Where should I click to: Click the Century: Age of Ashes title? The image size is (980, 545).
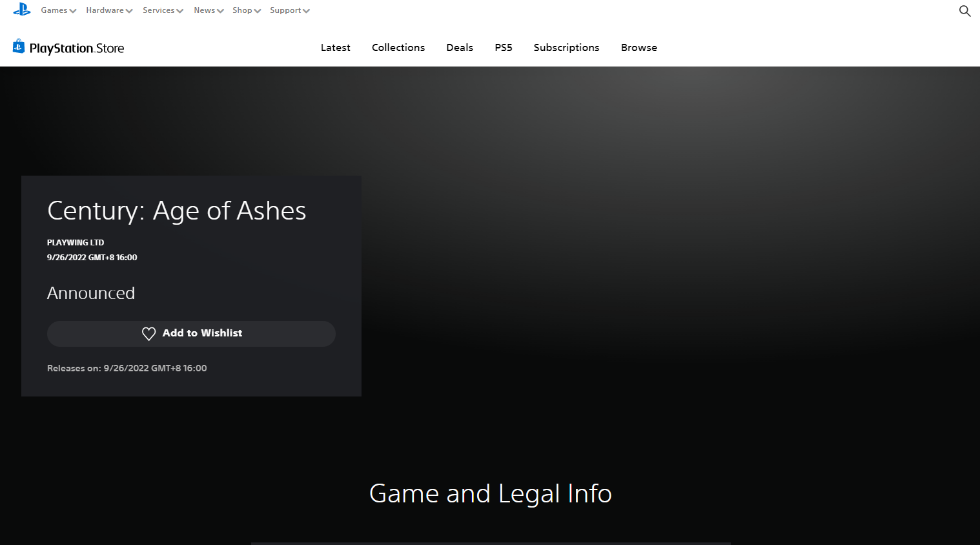coord(176,211)
